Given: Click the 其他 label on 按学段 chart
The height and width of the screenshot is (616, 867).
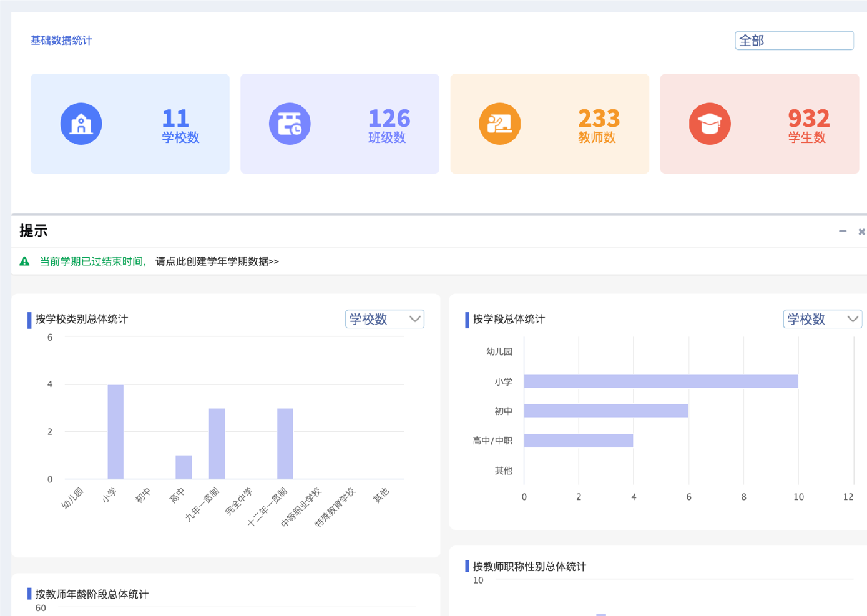Looking at the screenshot, I should [504, 471].
